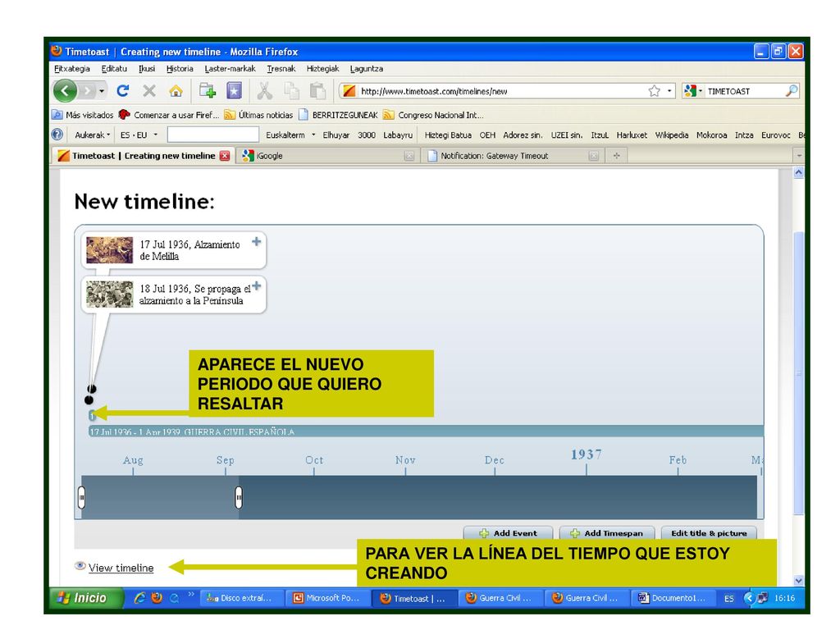This screenshot has height=630, width=840.
Task: Open the list-all-tabs dropdown at the tab bar end
Action: coord(799,156)
